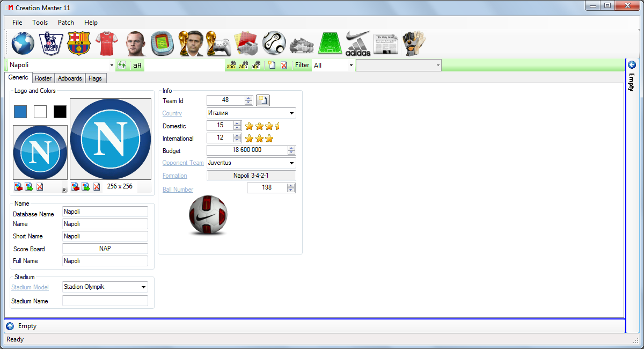Click the newspaper icon in toolbar
Screen dimensions: 644x349
coord(386,43)
